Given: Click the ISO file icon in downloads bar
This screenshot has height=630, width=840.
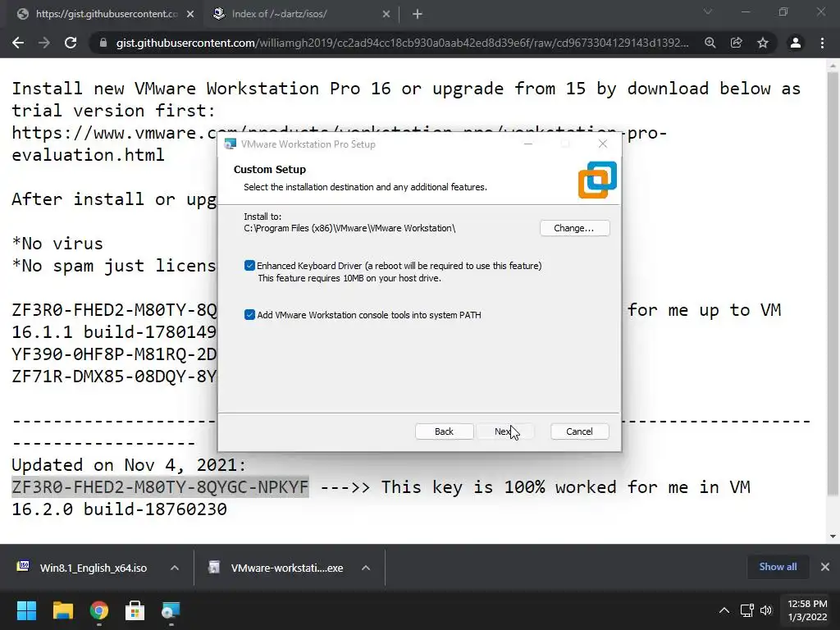Looking at the screenshot, I should pos(23,566).
